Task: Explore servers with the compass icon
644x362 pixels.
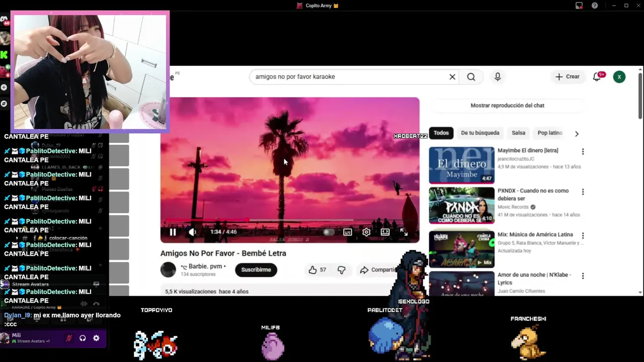Action: coord(4,104)
